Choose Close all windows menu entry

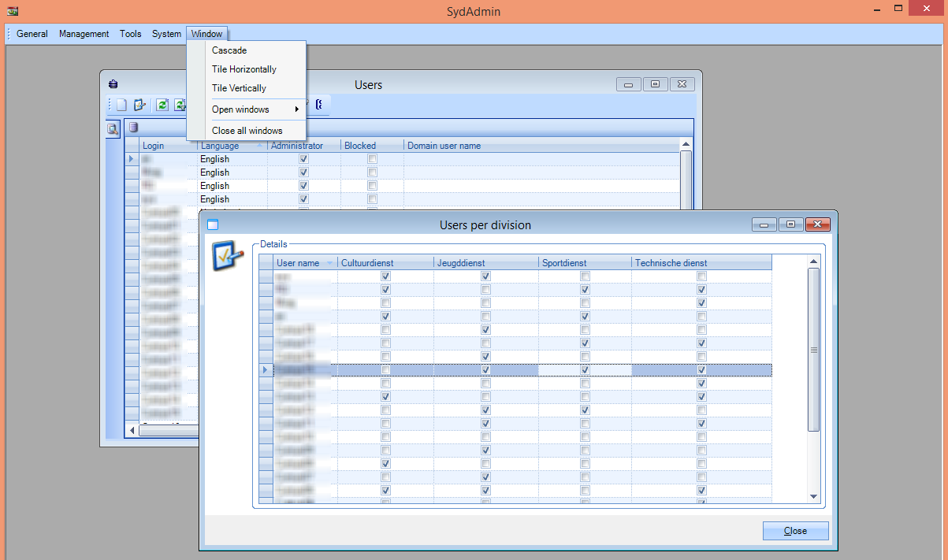click(247, 131)
